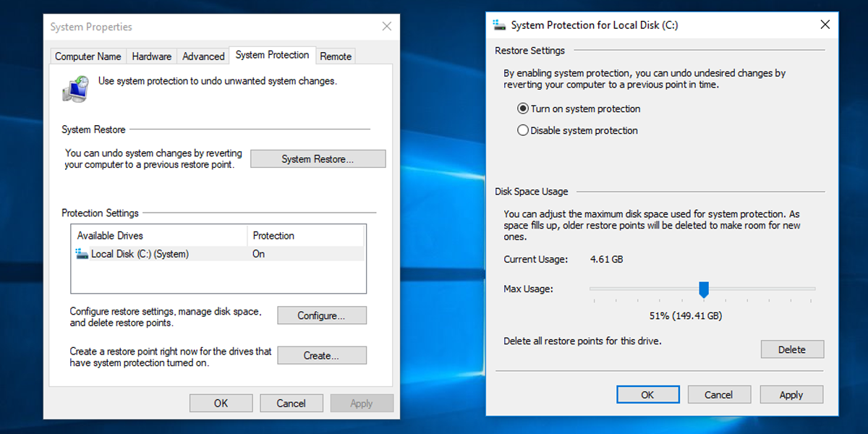
Task: Cancel the System Properties dialog
Action: (291, 403)
